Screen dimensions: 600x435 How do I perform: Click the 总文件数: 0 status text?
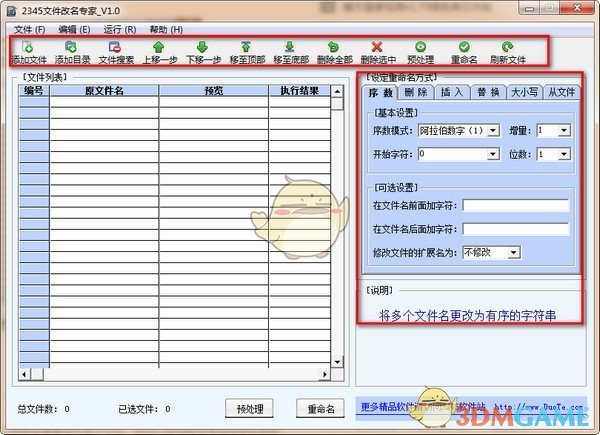[44, 409]
